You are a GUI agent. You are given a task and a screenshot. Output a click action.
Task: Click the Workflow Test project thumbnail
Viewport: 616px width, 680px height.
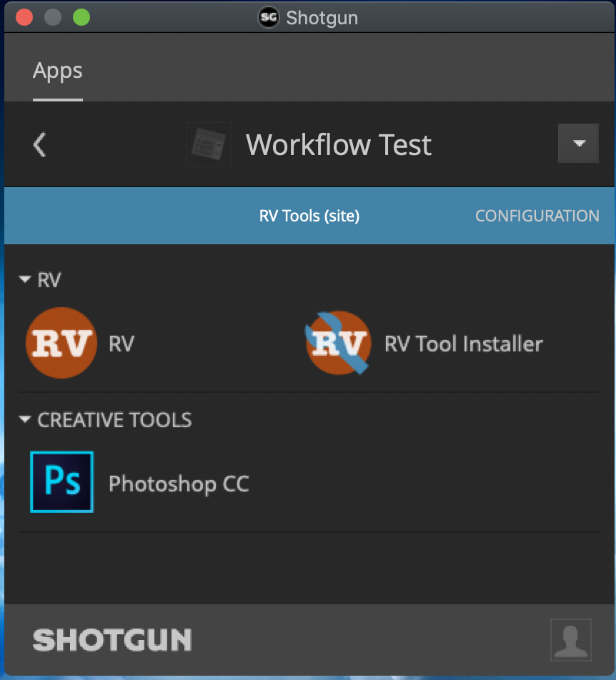click(x=208, y=144)
